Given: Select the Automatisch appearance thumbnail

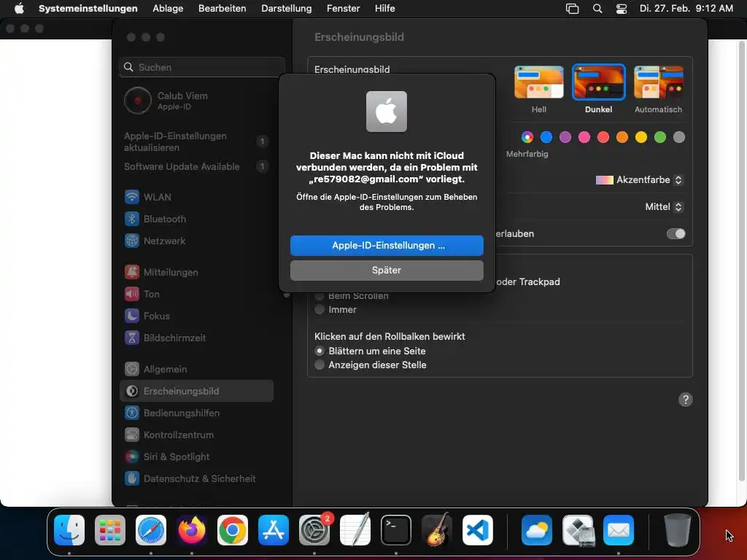Looking at the screenshot, I should tap(659, 82).
